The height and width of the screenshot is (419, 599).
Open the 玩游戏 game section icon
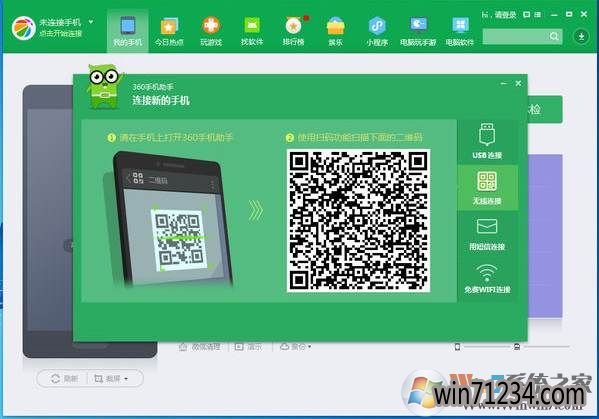click(211, 31)
